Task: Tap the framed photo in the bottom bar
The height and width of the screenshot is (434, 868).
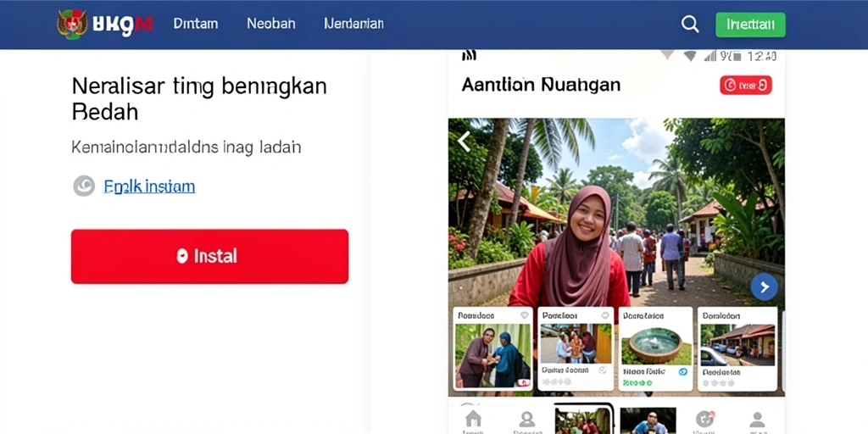Action: (584, 420)
